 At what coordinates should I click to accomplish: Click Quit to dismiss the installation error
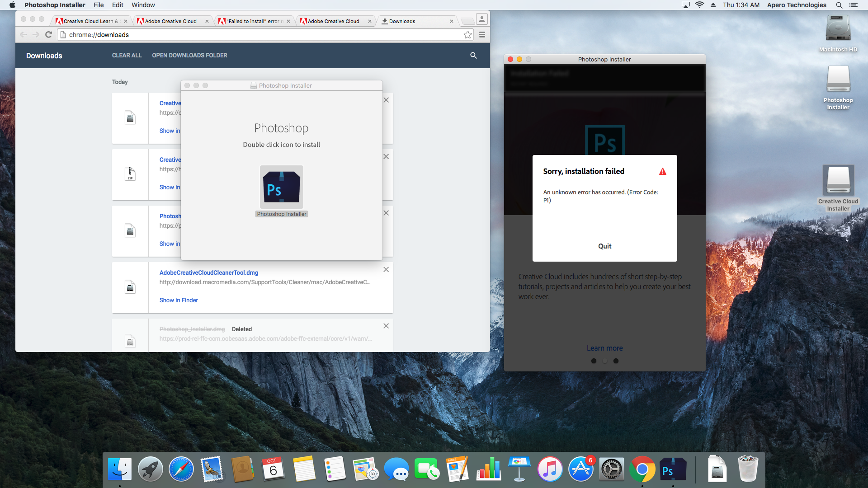pyautogui.click(x=604, y=246)
